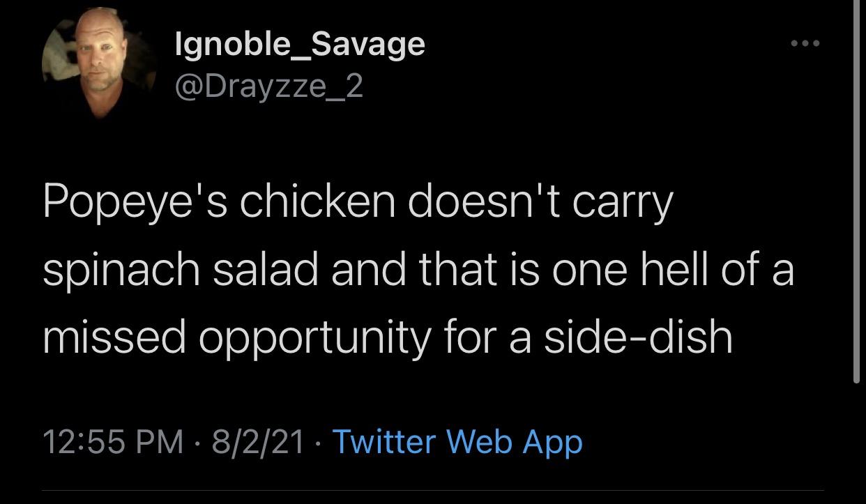Click the divider line below the timestamp

(x=446, y=491)
